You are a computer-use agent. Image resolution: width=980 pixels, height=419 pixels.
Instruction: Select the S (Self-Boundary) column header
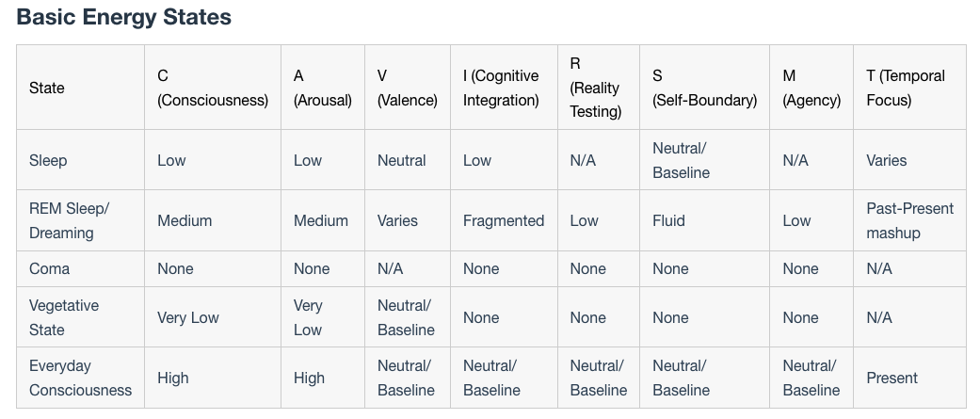click(x=704, y=89)
